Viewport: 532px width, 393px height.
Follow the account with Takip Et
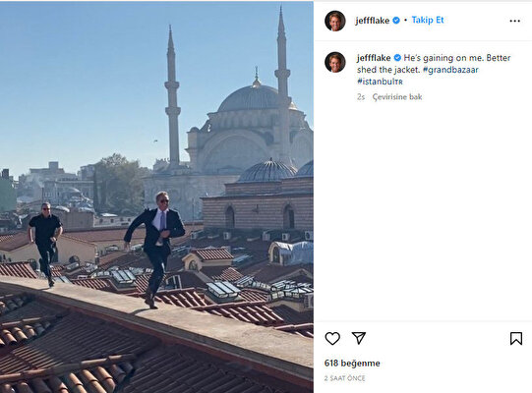pos(428,20)
